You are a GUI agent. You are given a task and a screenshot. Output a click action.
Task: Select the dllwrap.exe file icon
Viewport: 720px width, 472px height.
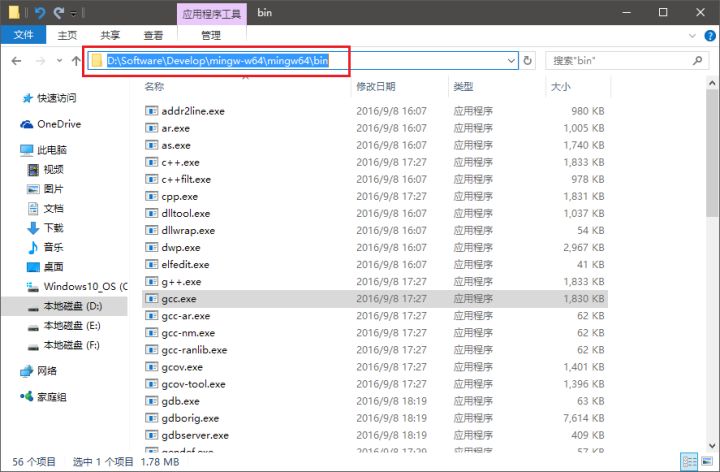[x=152, y=230]
